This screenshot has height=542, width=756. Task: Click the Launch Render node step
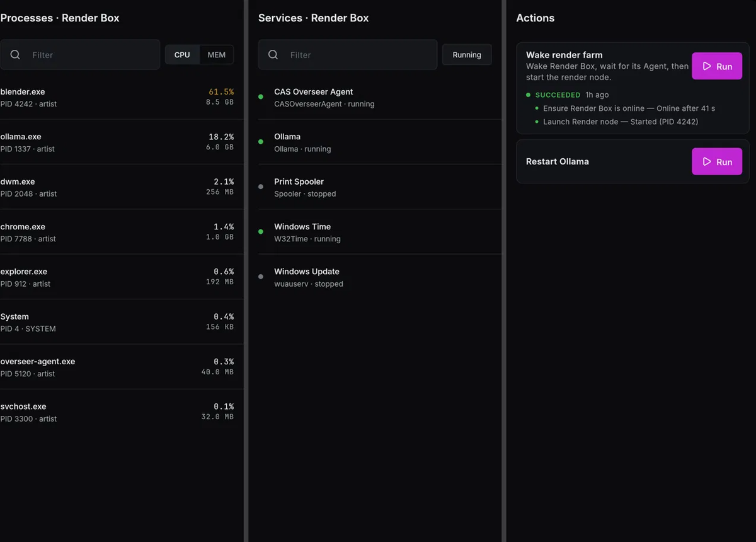[x=621, y=122]
